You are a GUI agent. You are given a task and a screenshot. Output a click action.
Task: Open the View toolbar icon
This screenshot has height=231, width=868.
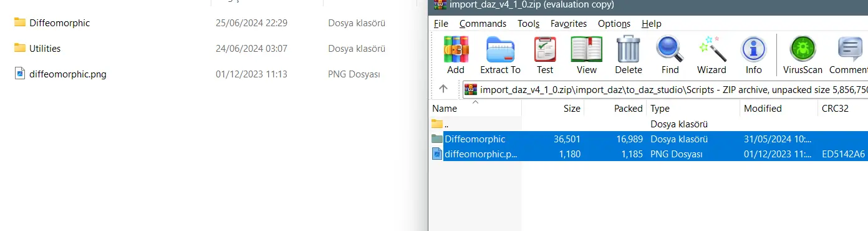[587, 49]
